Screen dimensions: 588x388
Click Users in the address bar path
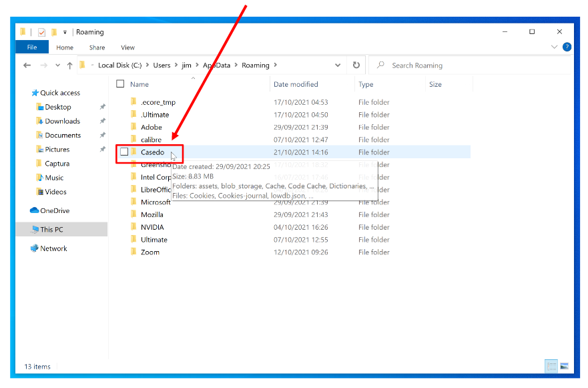(x=162, y=65)
